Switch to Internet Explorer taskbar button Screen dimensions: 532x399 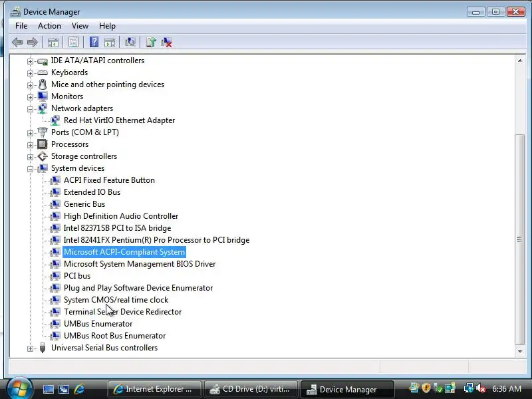[154, 389]
